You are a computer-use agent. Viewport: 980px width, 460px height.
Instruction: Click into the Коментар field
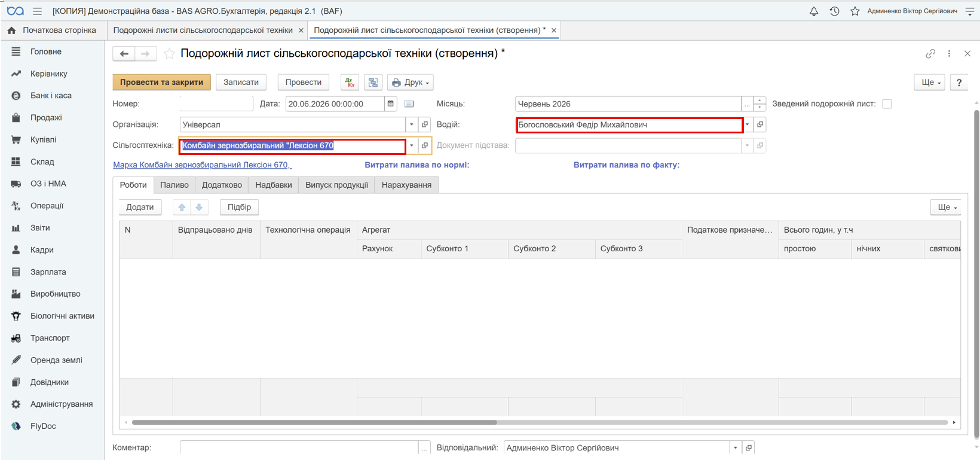[x=299, y=447]
